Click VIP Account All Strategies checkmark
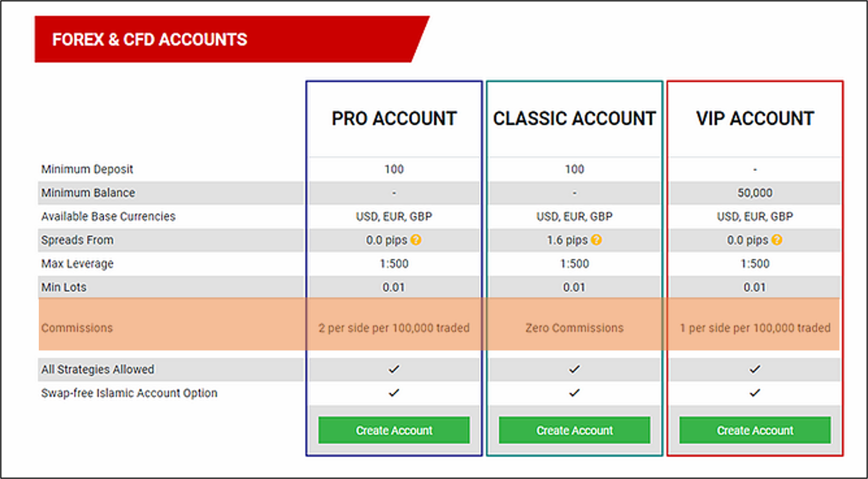 coord(755,369)
